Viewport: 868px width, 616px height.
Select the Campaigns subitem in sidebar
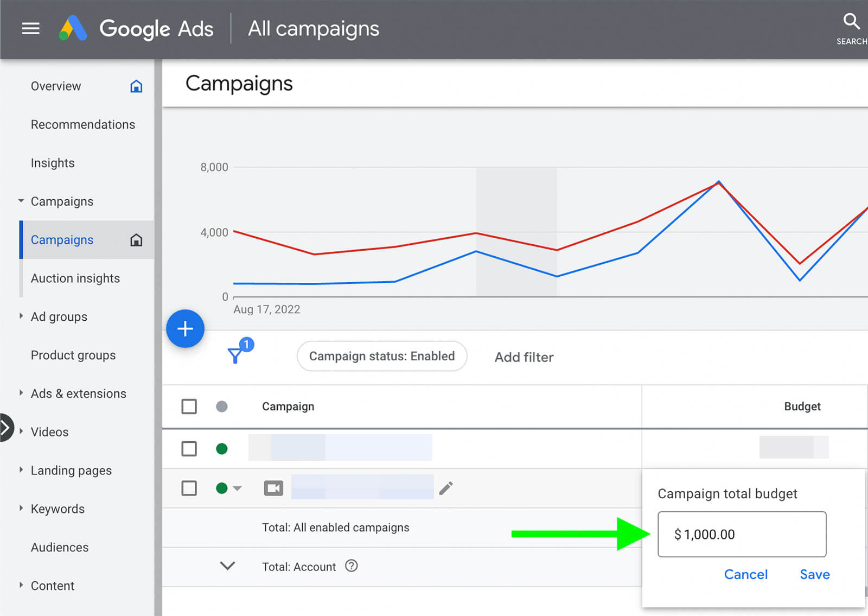(x=62, y=240)
